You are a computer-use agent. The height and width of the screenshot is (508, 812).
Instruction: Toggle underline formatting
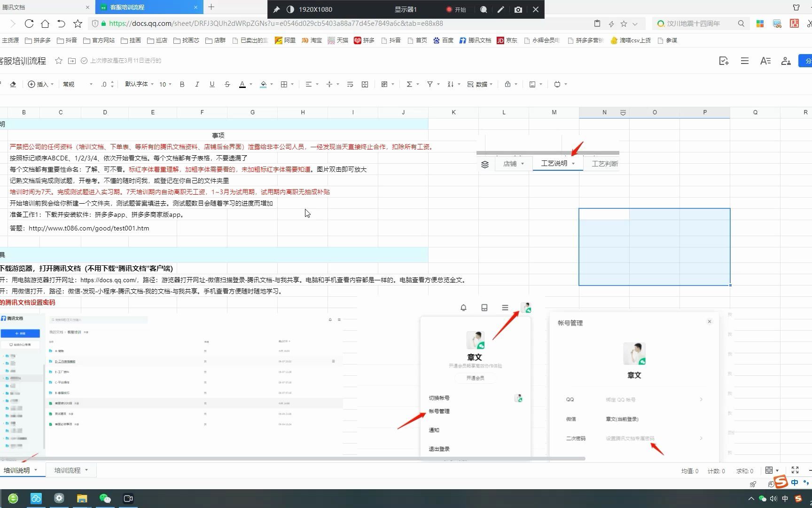coord(212,84)
